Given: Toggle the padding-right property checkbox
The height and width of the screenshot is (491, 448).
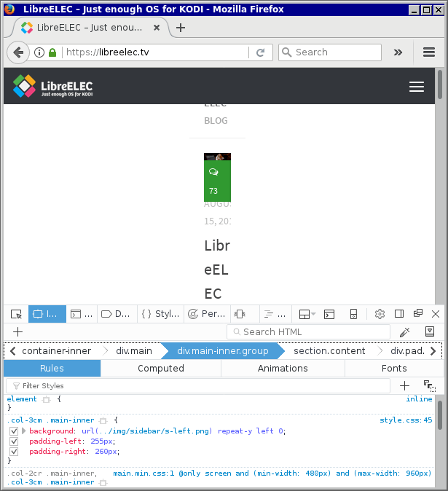Looking at the screenshot, I should 14,452.
